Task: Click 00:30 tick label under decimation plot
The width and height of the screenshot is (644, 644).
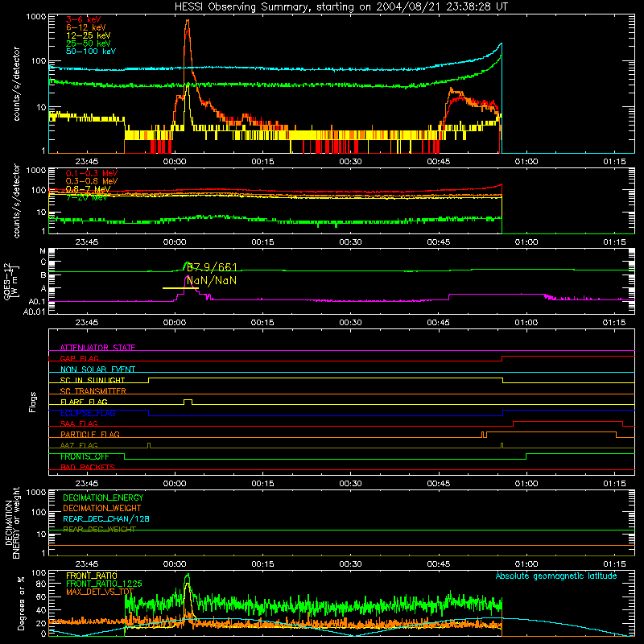Action: pyautogui.click(x=350, y=564)
